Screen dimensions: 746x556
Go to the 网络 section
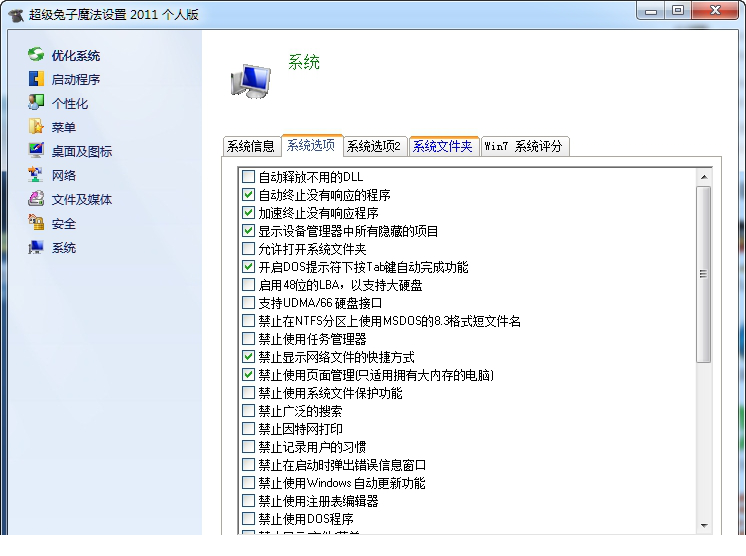[64, 176]
